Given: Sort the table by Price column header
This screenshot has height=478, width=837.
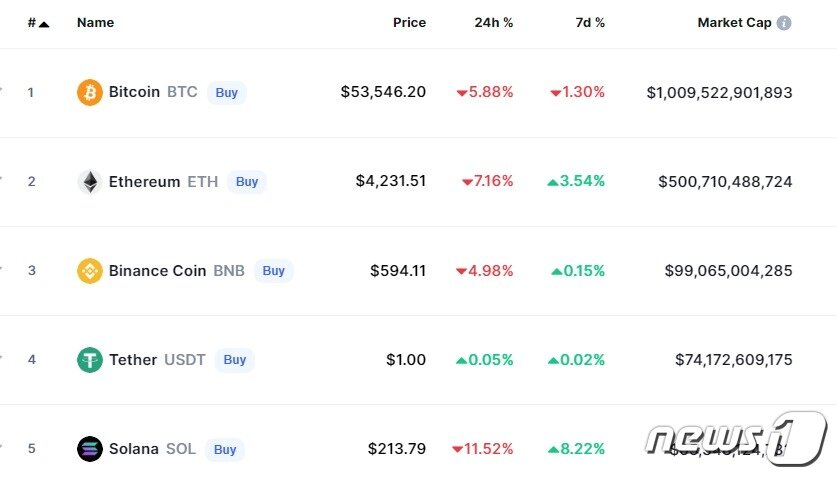Looking at the screenshot, I should coord(409,23).
